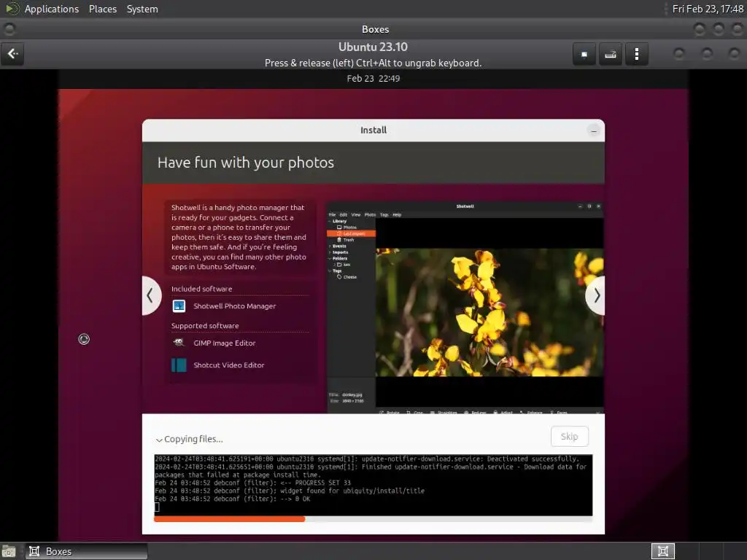Open the Places menu
The image size is (747, 560).
point(102,9)
